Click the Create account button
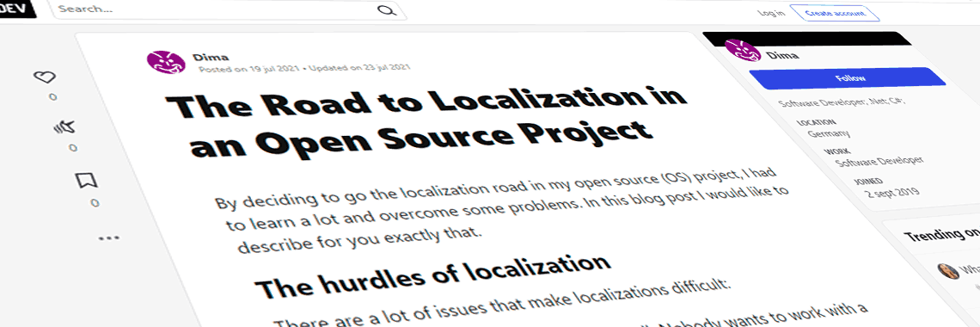980x327 pixels. [x=835, y=13]
